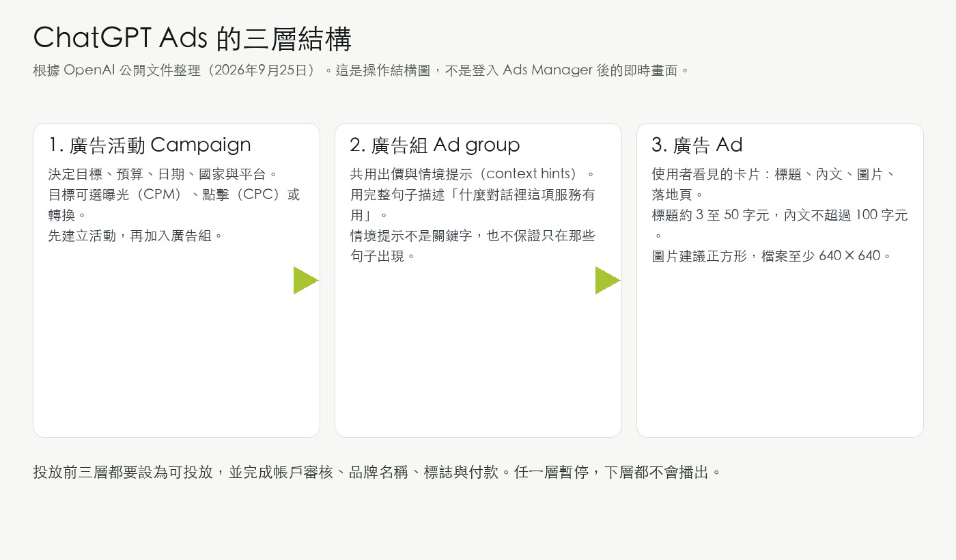Viewport: 956px width, 560px height.
Task: Click the text "落地頁。"
Action: tap(679, 195)
